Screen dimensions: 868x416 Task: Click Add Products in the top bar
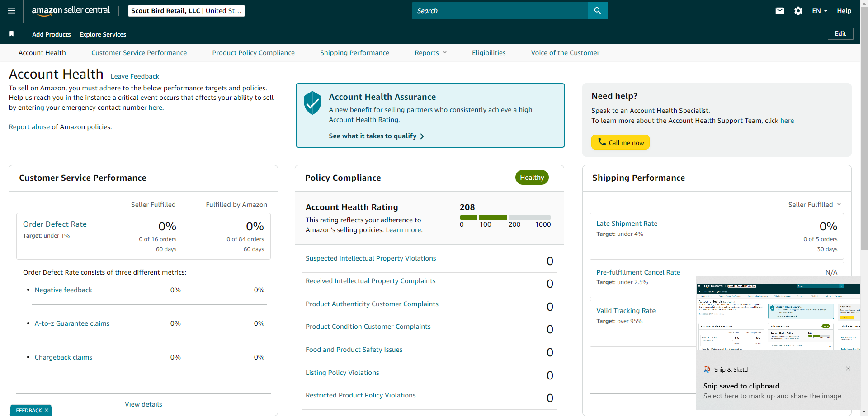(x=52, y=34)
